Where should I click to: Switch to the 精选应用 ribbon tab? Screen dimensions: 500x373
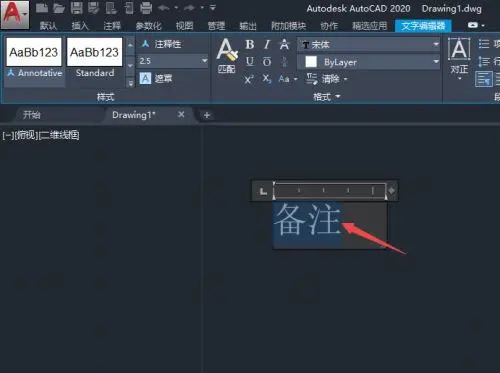click(370, 25)
